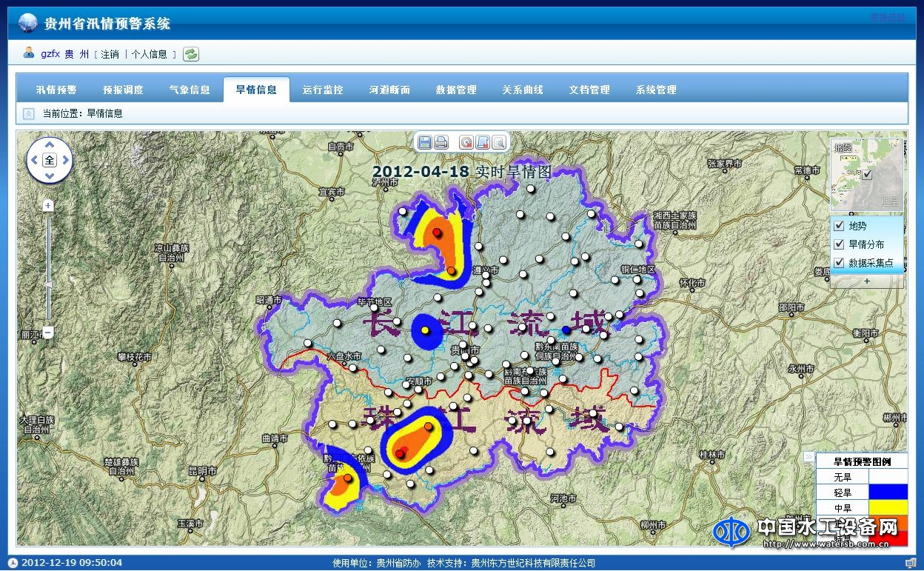Viewport: 924px width, 571px height.
Task: Click the 全 full-extent button in the pan control
Action: (50, 160)
